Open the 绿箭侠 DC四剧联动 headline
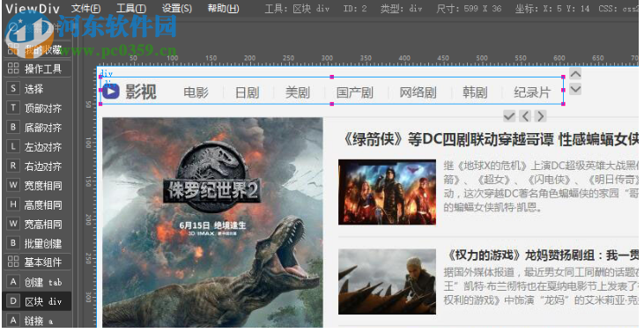The width and height of the screenshot is (644, 333). 490,139
